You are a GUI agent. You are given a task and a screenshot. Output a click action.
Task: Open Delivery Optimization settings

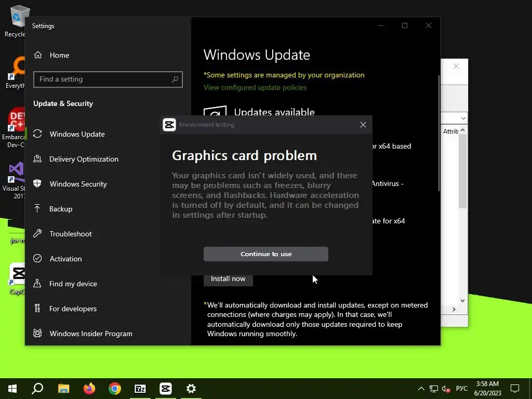pyautogui.click(x=84, y=159)
